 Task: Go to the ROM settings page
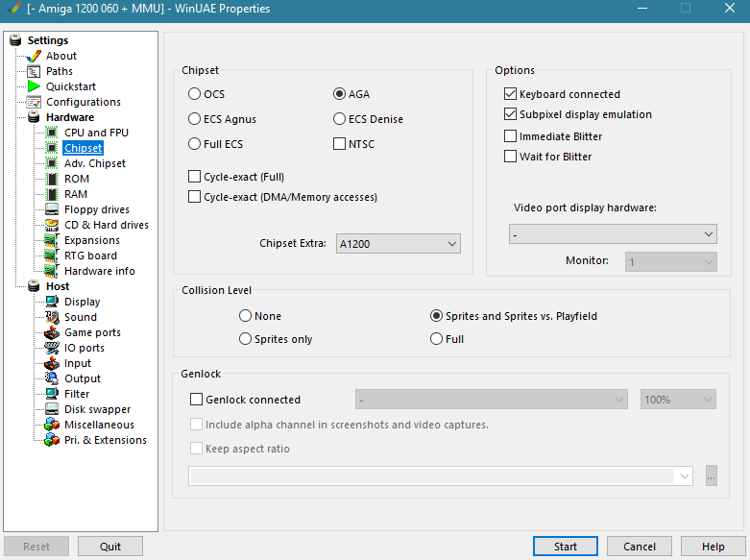click(77, 179)
